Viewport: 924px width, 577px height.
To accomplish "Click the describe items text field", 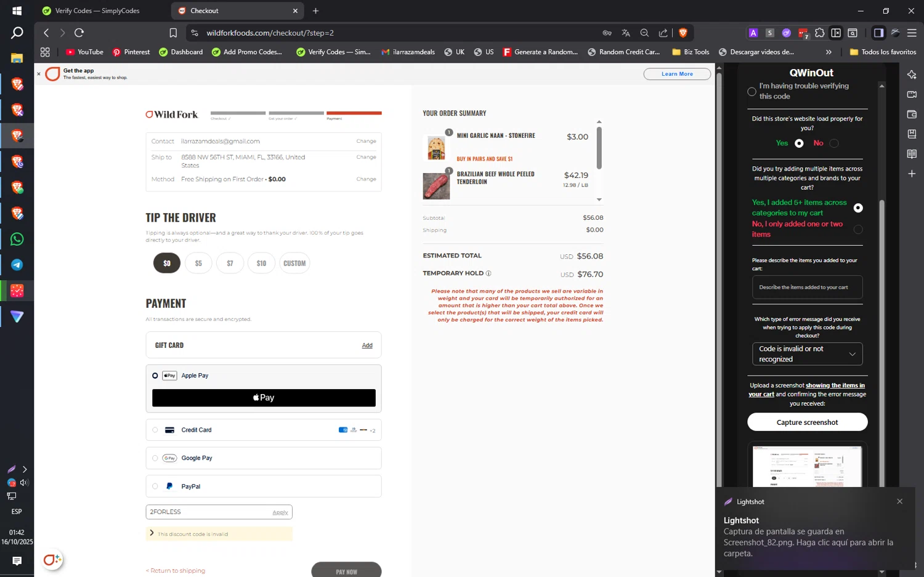I will click(807, 288).
